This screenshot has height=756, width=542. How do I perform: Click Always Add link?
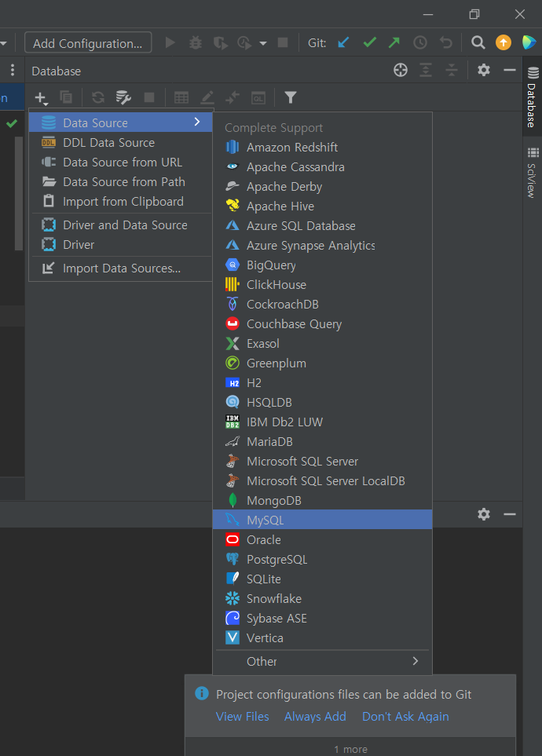coord(315,717)
